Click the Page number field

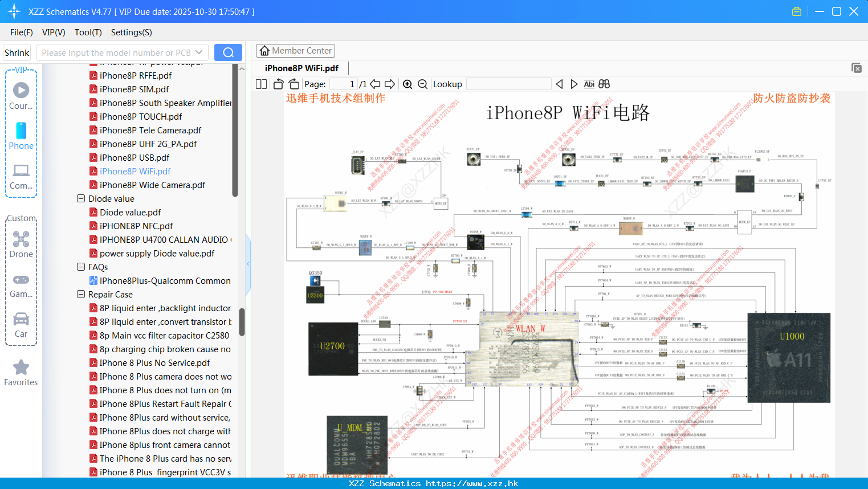tap(344, 84)
